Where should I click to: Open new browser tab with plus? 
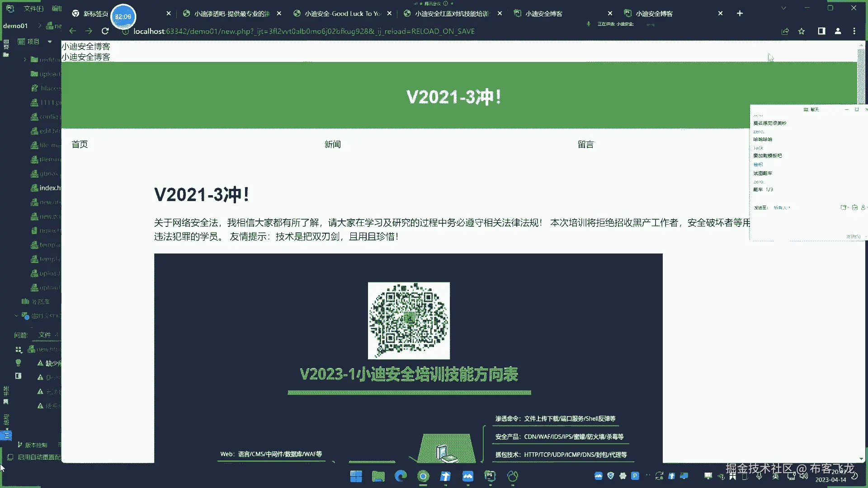pyautogui.click(x=740, y=14)
